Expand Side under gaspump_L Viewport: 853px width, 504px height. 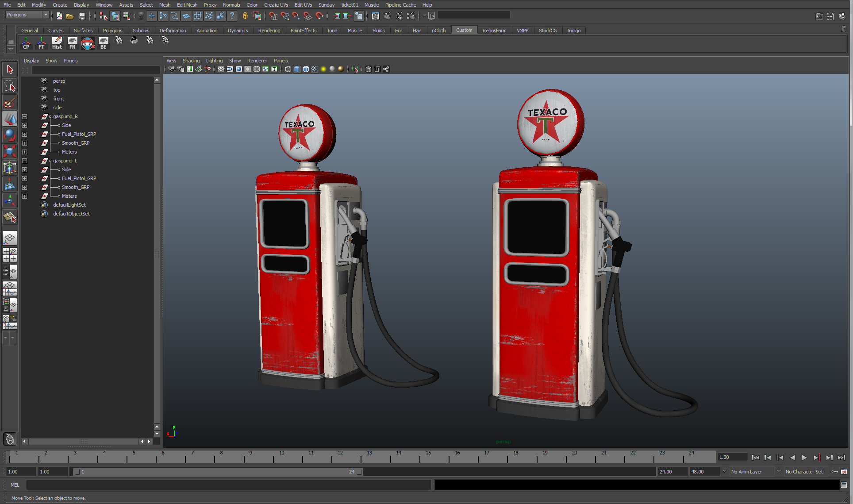(25, 170)
